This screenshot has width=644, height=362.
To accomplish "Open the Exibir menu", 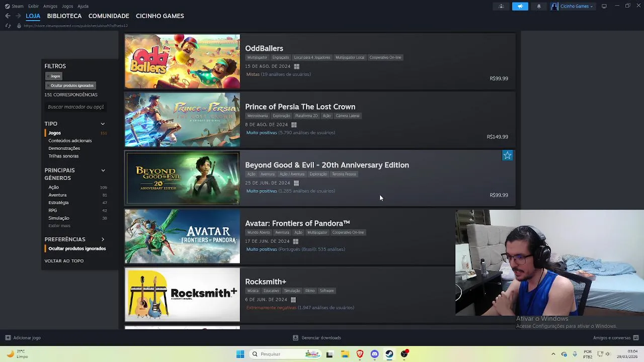I will click(34, 7).
